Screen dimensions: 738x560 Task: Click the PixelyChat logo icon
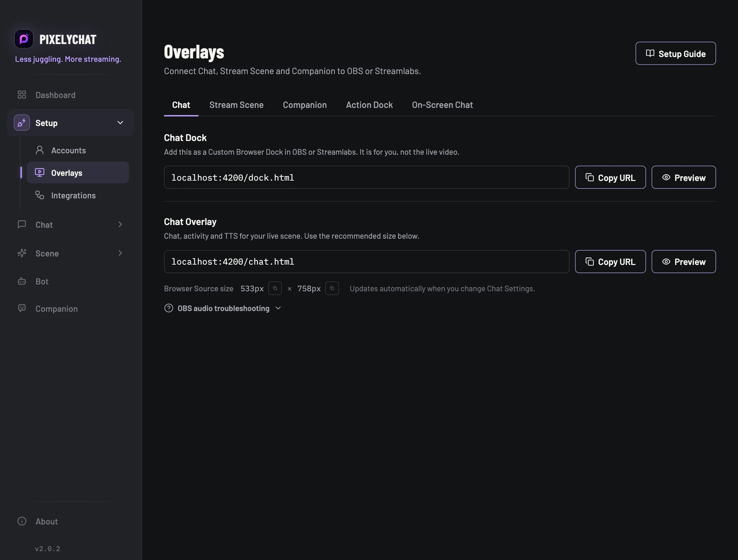coord(24,39)
